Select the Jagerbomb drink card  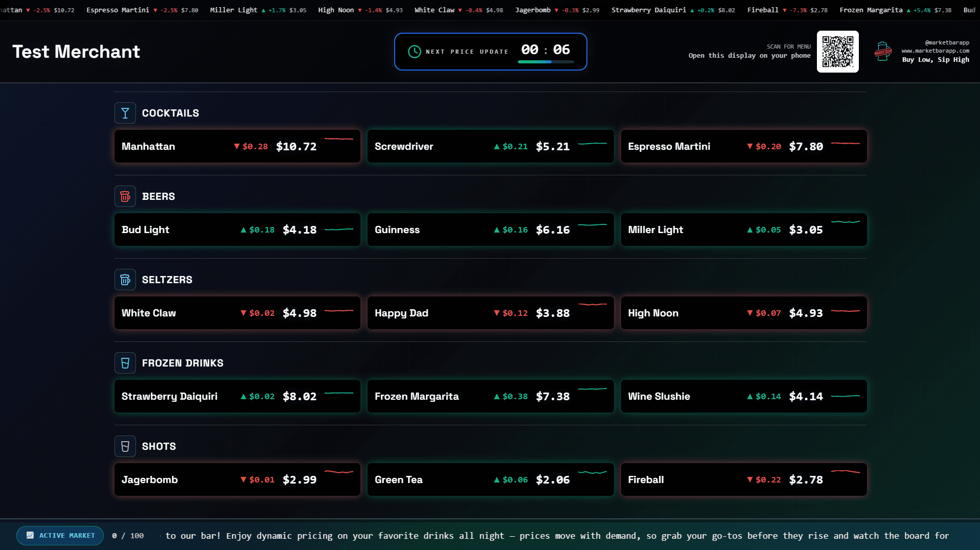238,479
